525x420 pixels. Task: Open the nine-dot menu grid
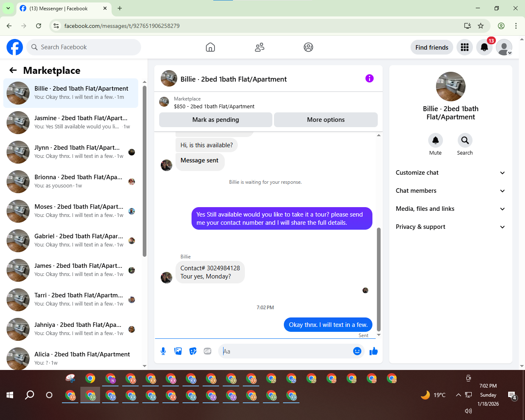tap(465, 47)
